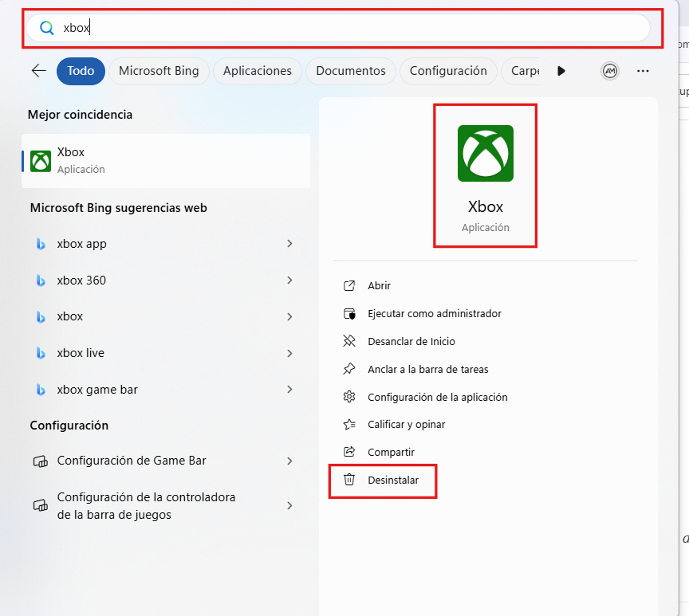Click the trash icon next to Desinstalar
Viewport: 689px width, 616px height.
[x=349, y=480]
